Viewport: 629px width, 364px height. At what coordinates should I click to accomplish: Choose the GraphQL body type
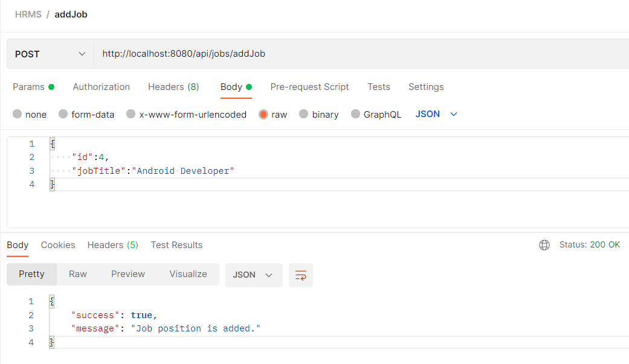pyautogui.click(x=376, y=114)
